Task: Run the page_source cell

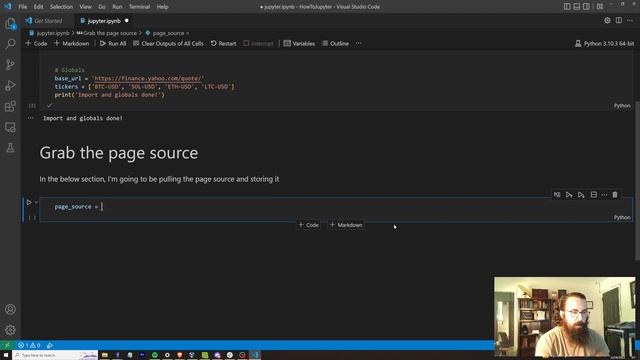Action: [x=29, y=202]
